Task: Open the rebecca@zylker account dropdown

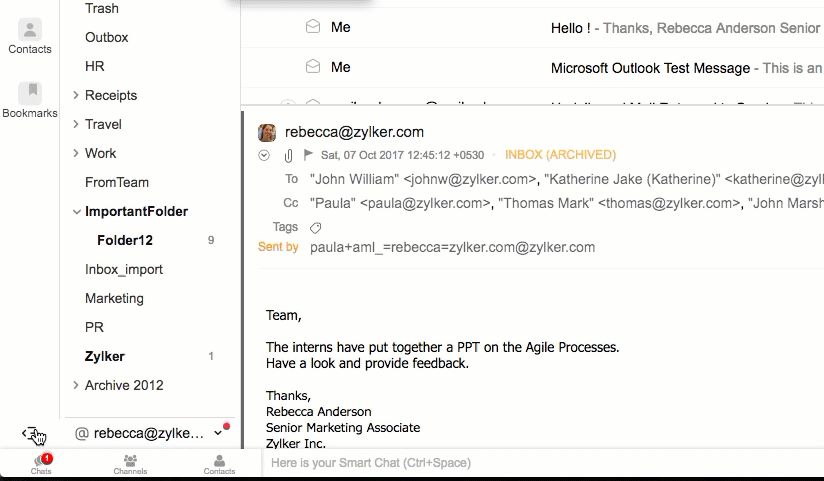Action: (218, 433)
